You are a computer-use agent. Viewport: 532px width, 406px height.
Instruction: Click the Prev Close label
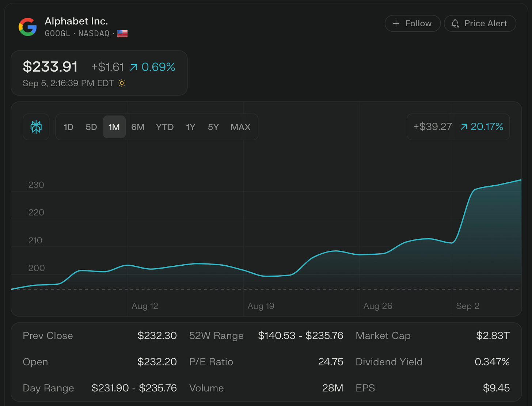[x=48, y=336]
